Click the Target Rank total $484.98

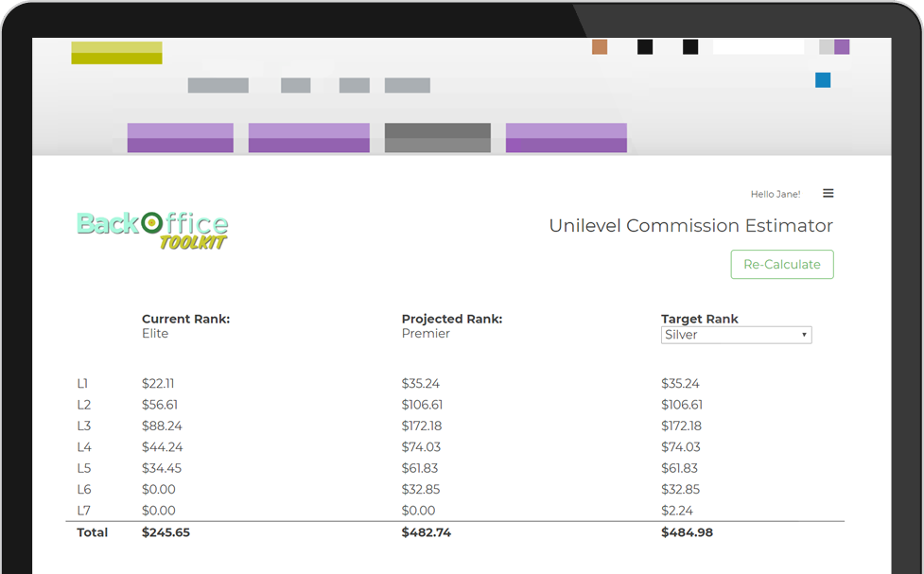coord(687,532)
